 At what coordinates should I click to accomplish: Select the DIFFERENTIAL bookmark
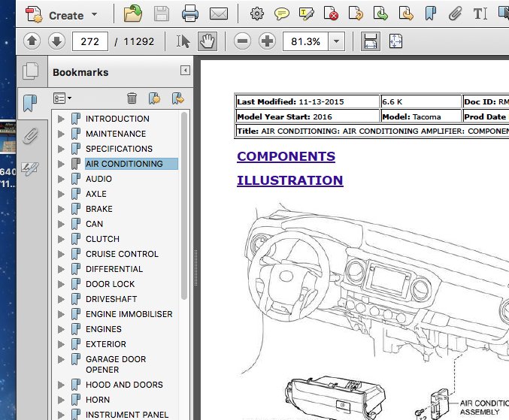[x=114, y=269]
